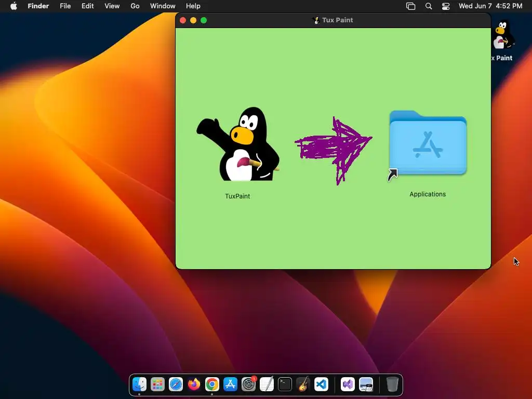
Task: Launch GarageBand from the Dock
Action: (x=303, y=384)
